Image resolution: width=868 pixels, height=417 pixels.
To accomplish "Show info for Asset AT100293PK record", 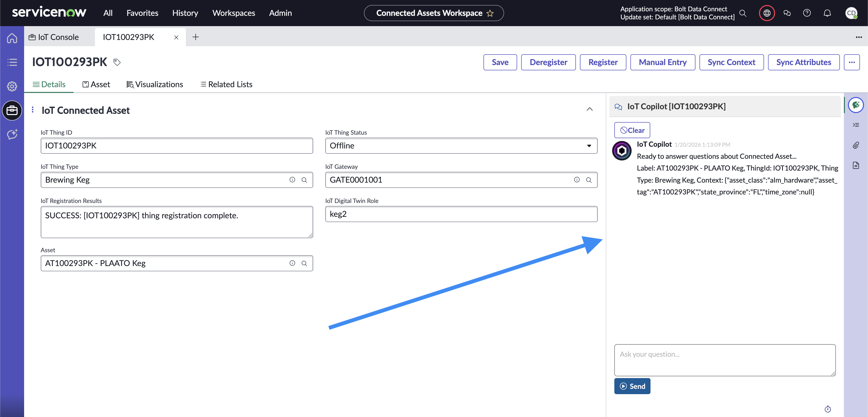I will click(x=292, y=263).
